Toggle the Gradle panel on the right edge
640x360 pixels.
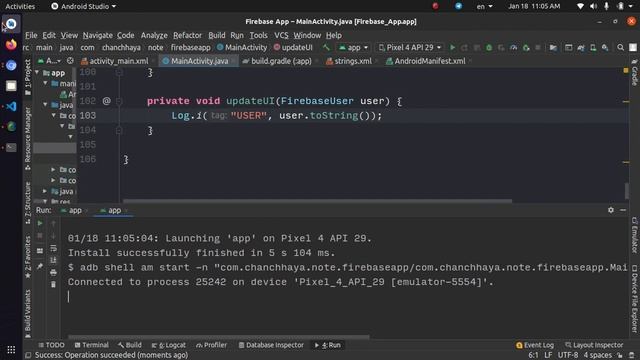pos(634,72)
